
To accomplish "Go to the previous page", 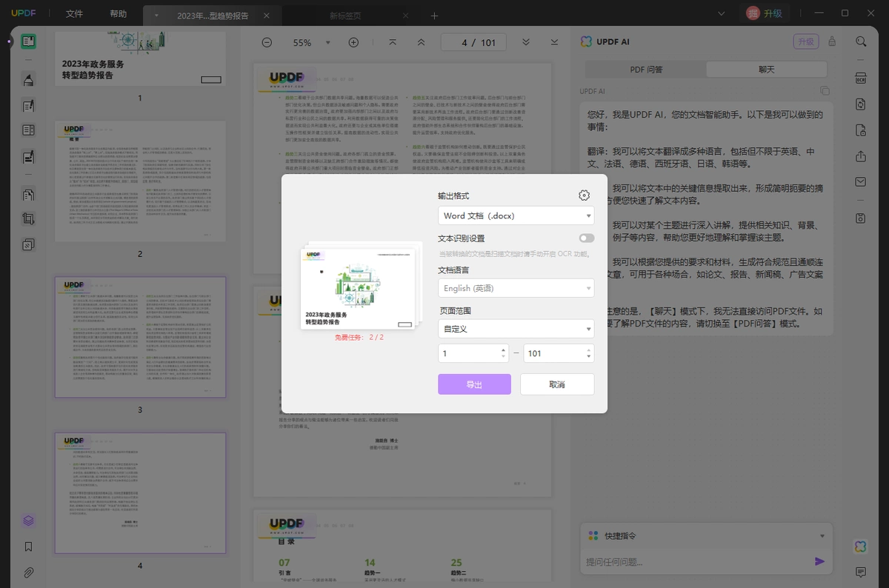I will click(421, 42).
